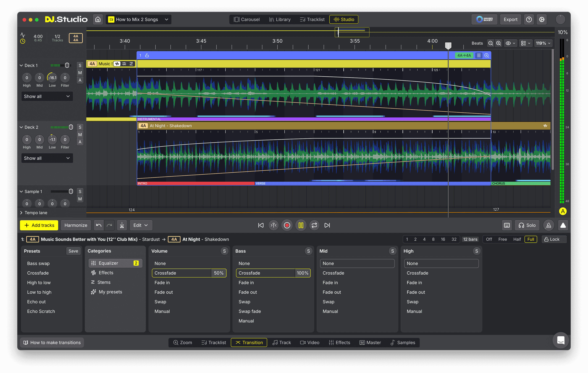Solo Deck 1 with S button

pos(80,66)
